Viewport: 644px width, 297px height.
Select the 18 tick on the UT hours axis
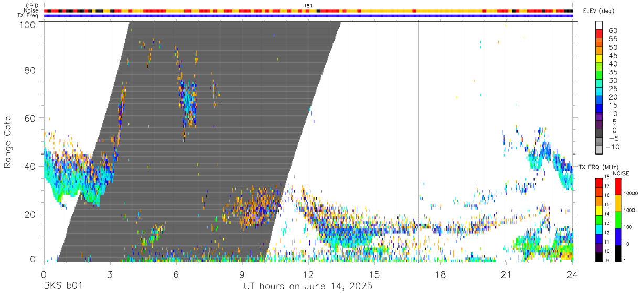coord(441,274)
